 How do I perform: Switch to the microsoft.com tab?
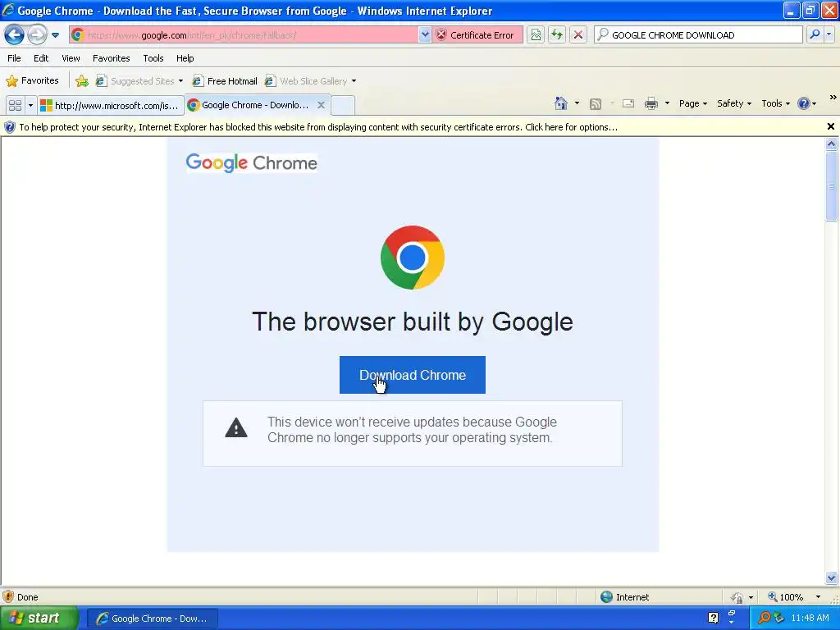(x=111, y=106)
